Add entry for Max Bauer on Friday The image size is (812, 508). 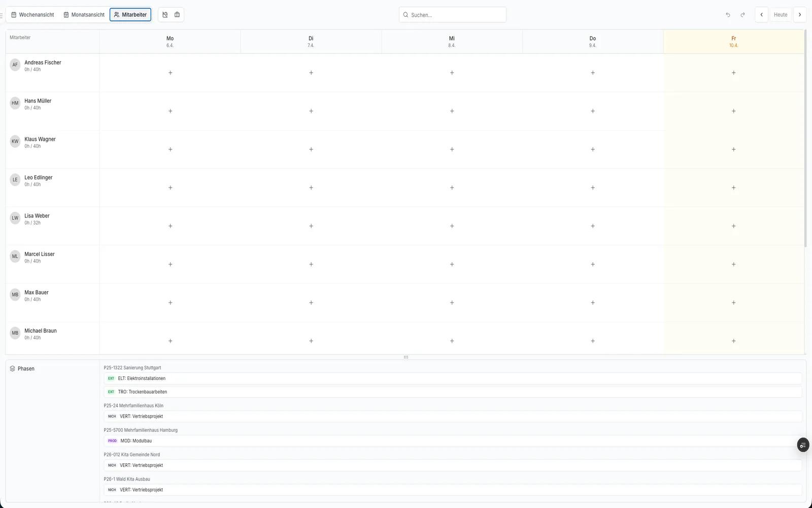coord(733,303)
